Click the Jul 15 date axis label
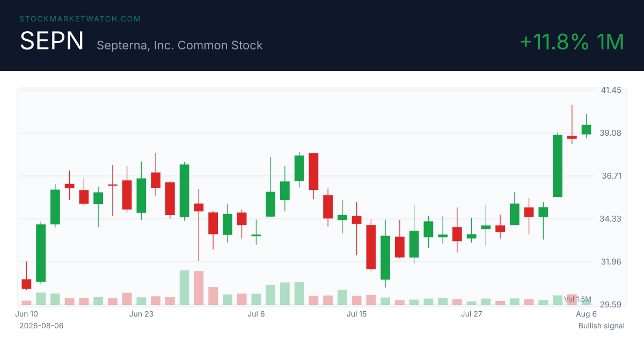The width and height of the screenshot is (644, 338). pos(356,314)
